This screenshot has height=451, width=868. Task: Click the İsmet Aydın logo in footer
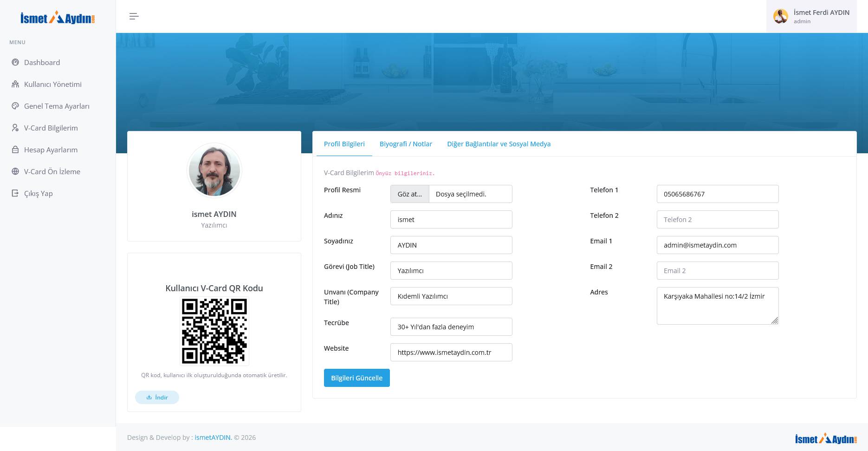(826, 438)
